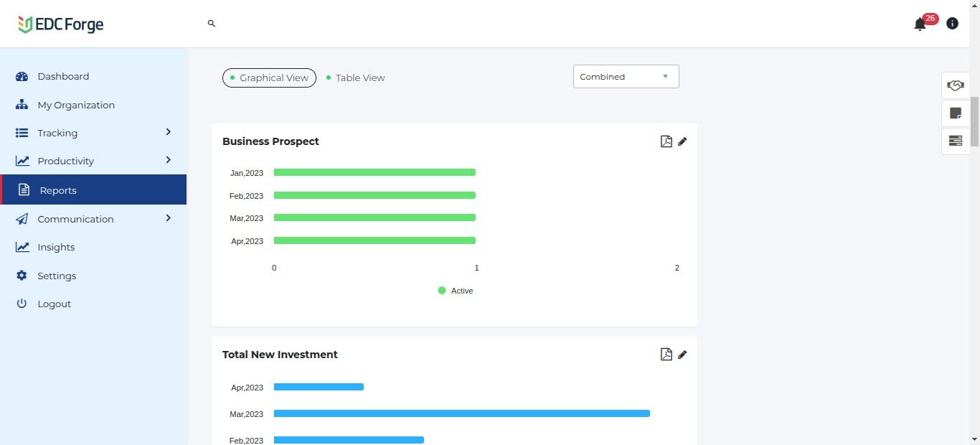The height and width of the screenshot is (445, 980).
Task: Click the sticky note side icon
Action: pyautogui.click(x=955, y=113)
